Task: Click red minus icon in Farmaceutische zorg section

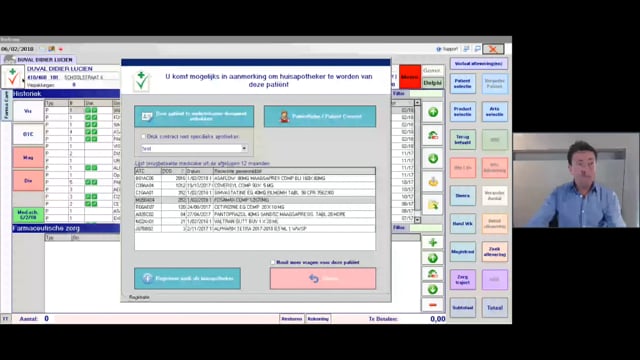Action: (x=433, y=305)
